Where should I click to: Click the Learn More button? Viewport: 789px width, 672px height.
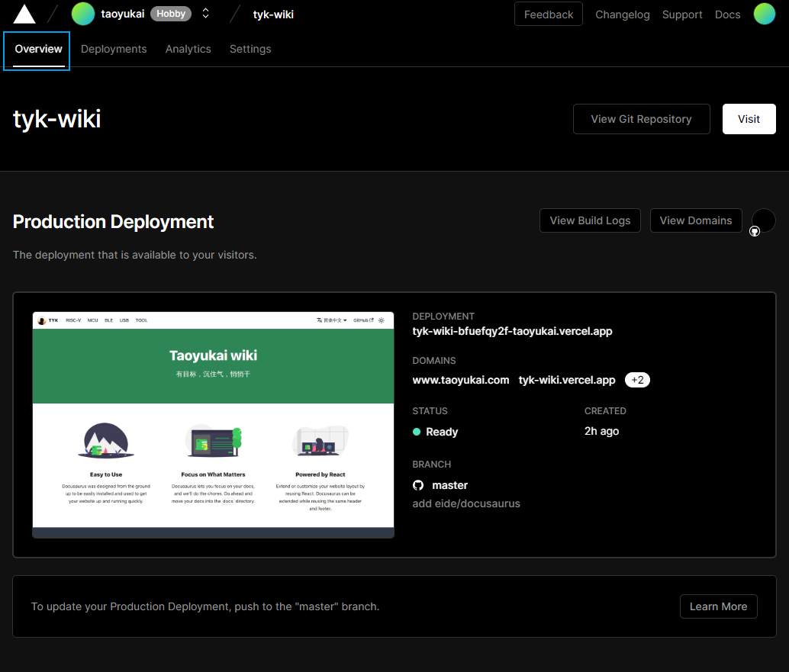pos(718,606)
